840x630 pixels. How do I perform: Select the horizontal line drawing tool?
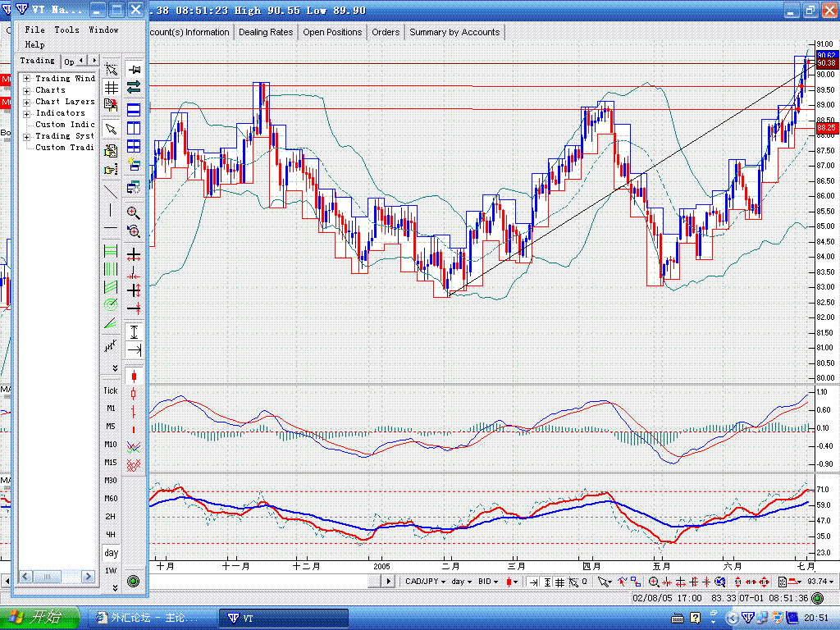(x=111, y=228)
